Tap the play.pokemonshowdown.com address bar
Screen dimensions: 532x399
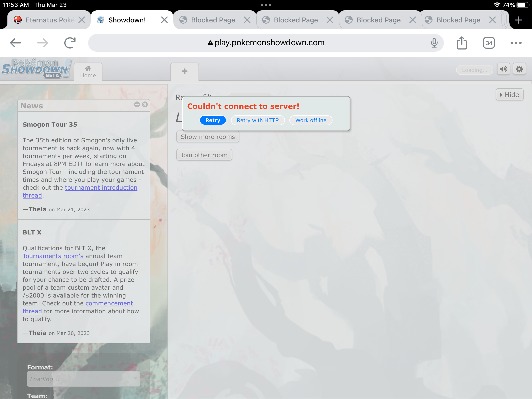(266, 43)
